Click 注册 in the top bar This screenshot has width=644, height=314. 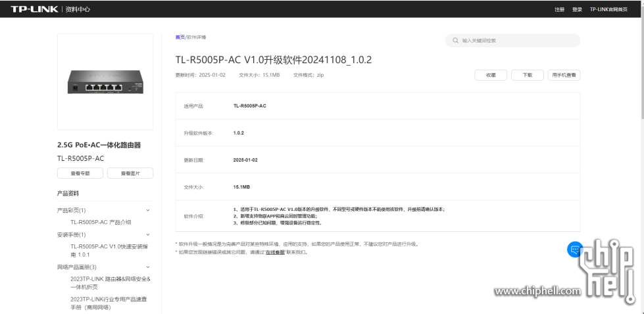tap(559, 9)
